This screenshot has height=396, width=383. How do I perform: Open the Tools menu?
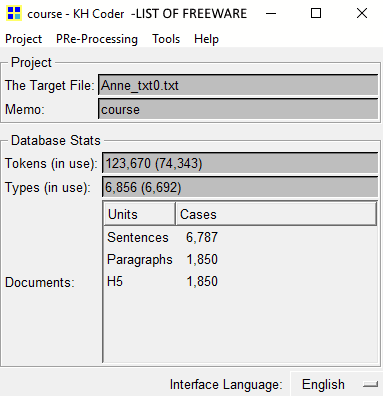click(x=166, y=39)
